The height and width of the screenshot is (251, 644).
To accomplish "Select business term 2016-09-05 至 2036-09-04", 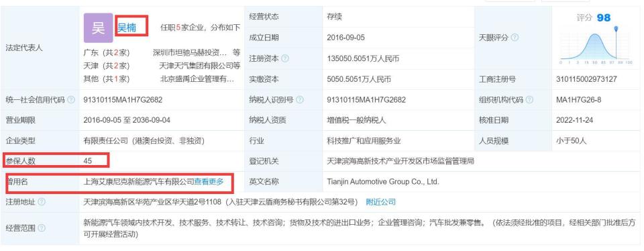I will point(127,120).
